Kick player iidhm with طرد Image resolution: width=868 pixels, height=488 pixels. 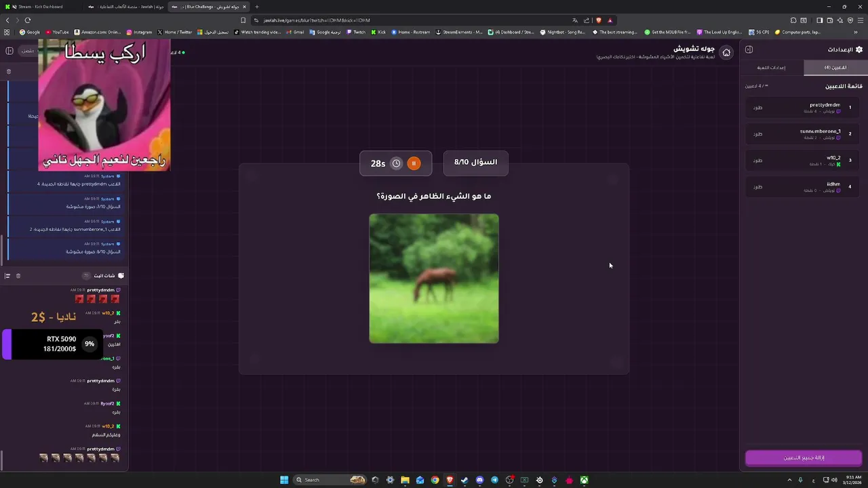757,187
